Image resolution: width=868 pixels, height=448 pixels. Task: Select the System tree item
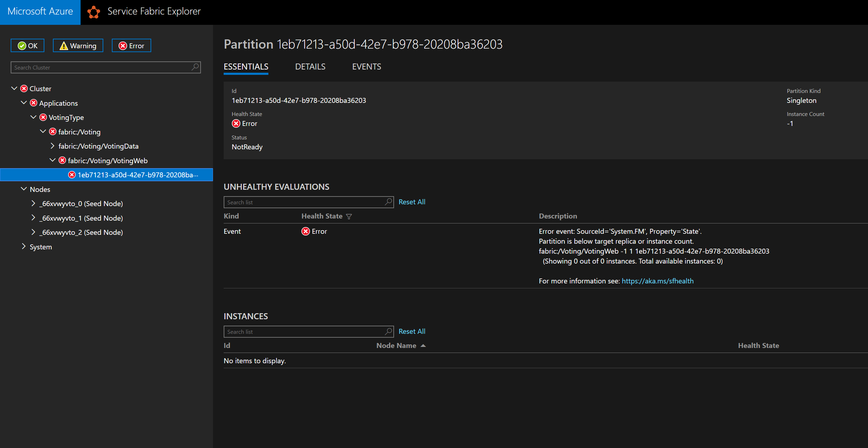(41, 247)
